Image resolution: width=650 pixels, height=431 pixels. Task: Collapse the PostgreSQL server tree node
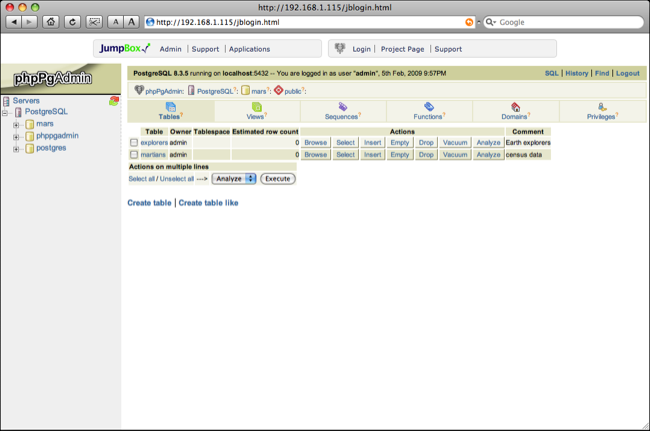[5, 113]
